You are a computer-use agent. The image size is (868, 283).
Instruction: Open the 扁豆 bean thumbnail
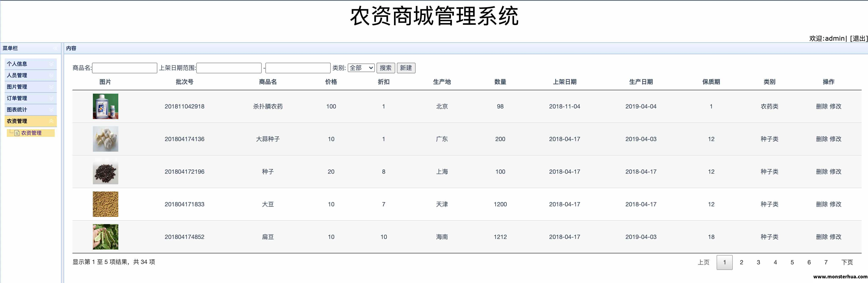pyautogui.click(x=105, y=237)
